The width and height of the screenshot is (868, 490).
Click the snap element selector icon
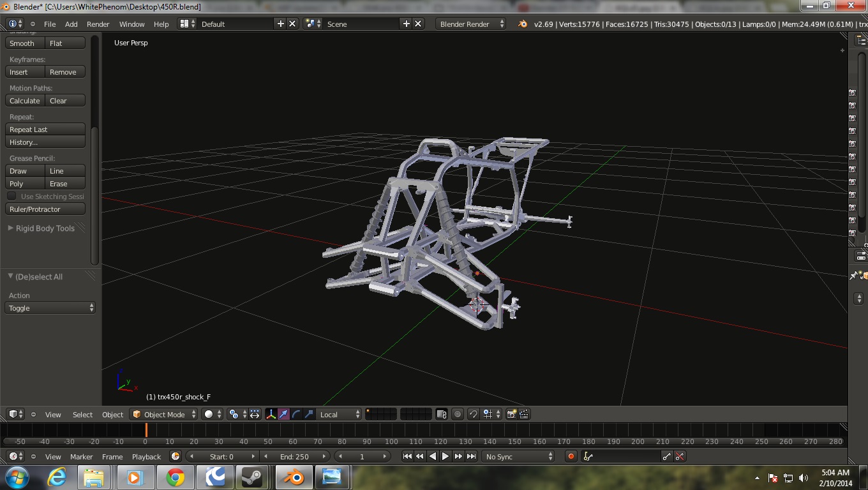pos(491,414)
